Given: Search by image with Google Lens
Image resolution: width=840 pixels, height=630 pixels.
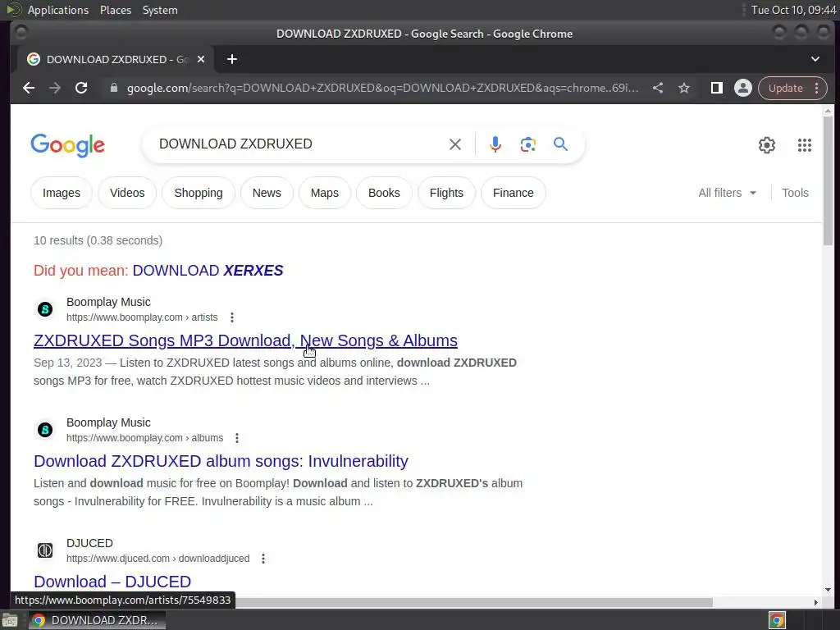Looking at the screenshot, I should click(527, 144).
